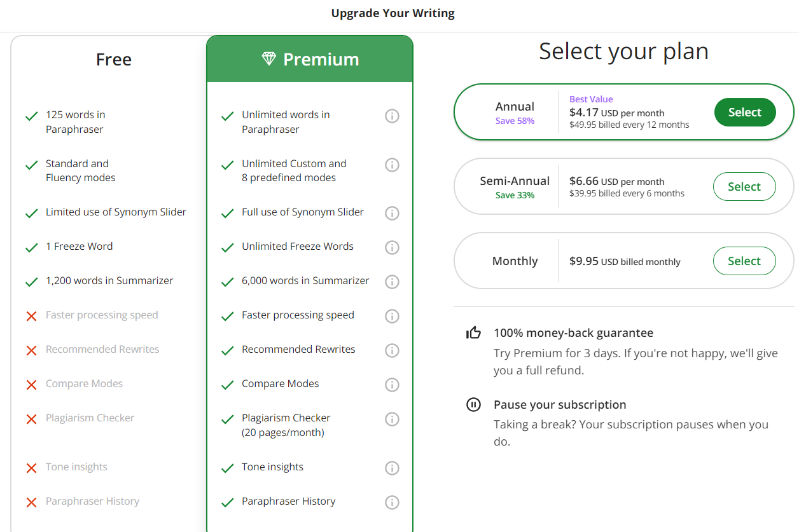Select the Monthly plan
This screenshot has height=532, width=799.
tap(744, 261)
